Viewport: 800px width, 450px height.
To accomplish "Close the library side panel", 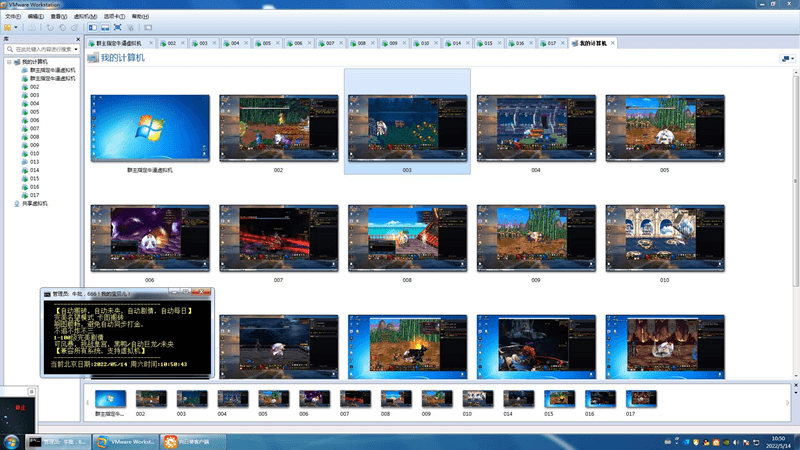I will tap(78, 39).
